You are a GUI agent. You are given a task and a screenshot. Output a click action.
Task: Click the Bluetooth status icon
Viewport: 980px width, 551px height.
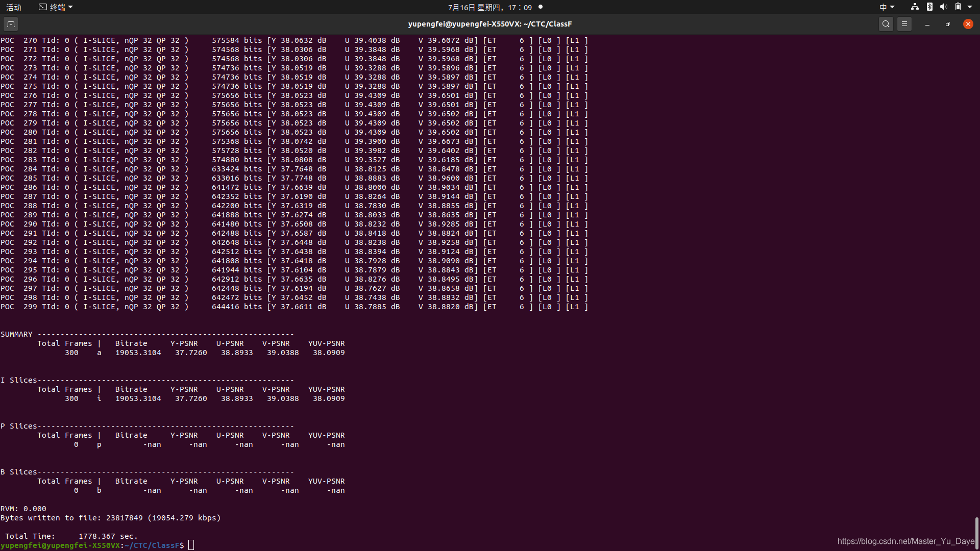929,7
